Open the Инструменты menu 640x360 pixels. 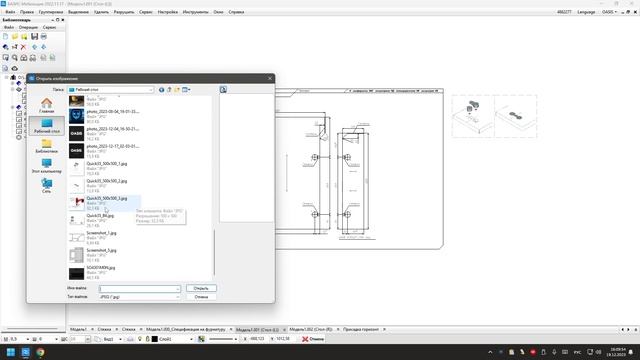(196, 12)
